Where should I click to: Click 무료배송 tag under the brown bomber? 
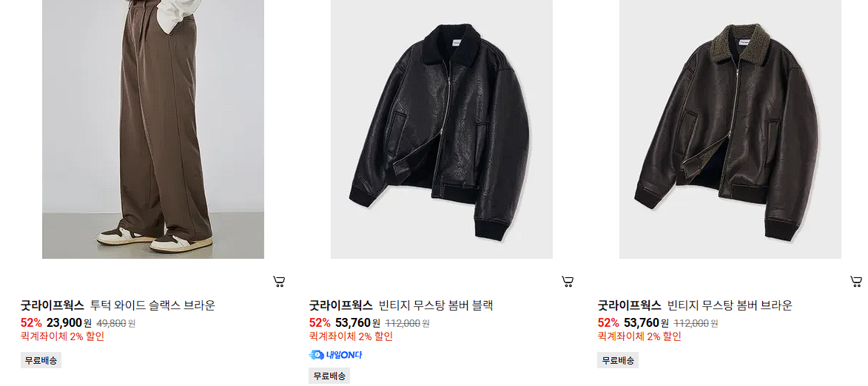618,361
